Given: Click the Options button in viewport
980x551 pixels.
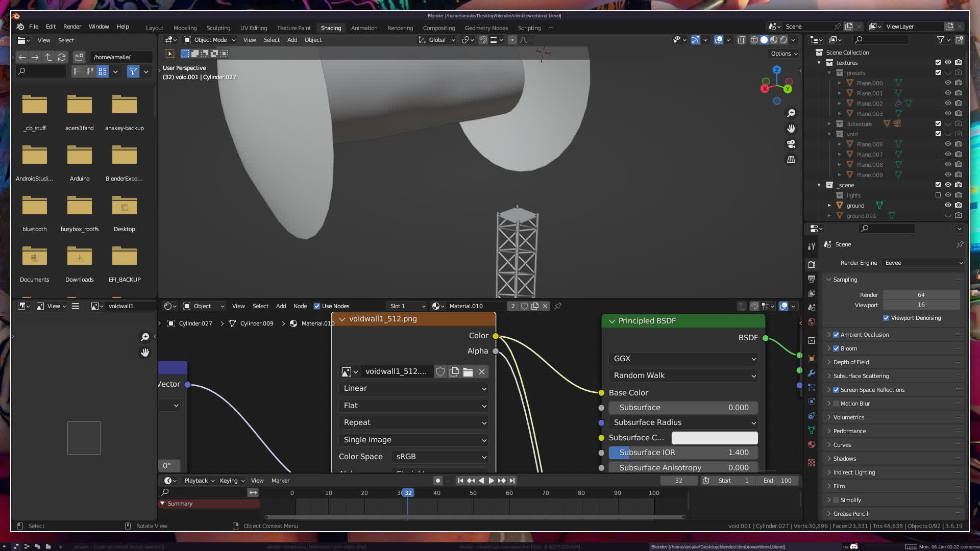Looking at the screenshot, I should [x=784, y=54].
